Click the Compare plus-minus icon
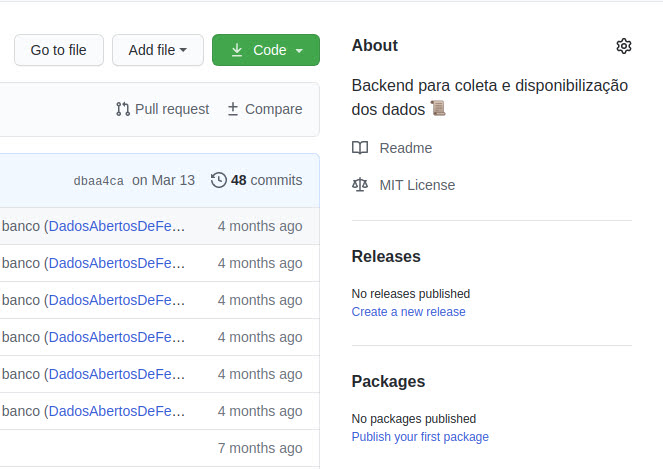The image size is (663, 469). (233, 109)
